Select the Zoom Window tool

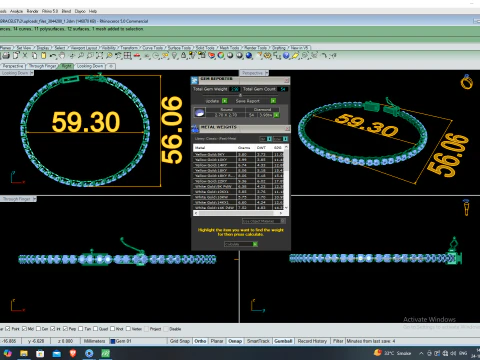tap(90, 56)
